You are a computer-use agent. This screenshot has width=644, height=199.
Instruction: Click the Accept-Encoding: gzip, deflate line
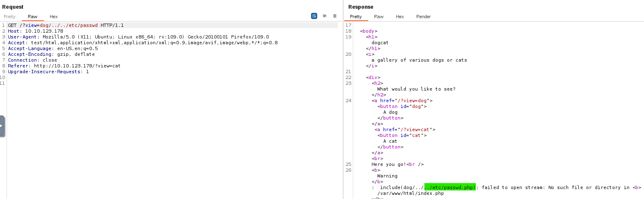pos(51,54)
